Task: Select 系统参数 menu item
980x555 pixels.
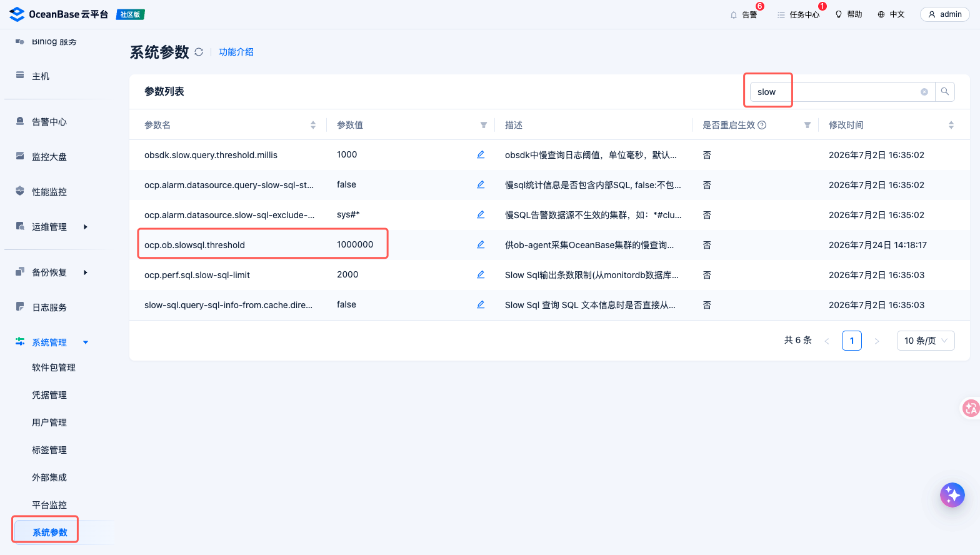Action: tap(50, 532)
